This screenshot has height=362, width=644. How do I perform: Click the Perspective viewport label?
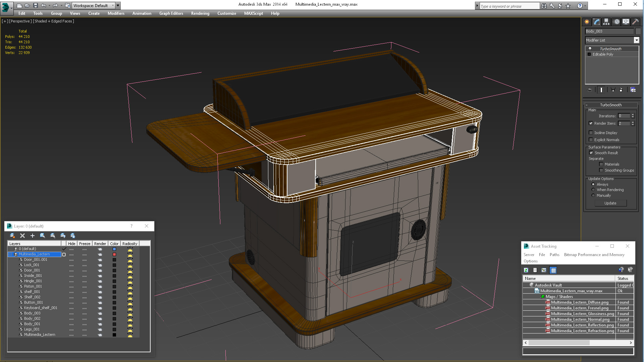pos(20,21)
